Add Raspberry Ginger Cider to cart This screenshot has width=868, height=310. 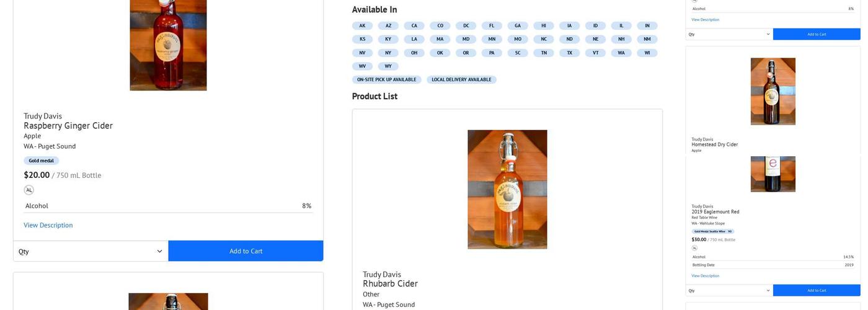[246, 251]
